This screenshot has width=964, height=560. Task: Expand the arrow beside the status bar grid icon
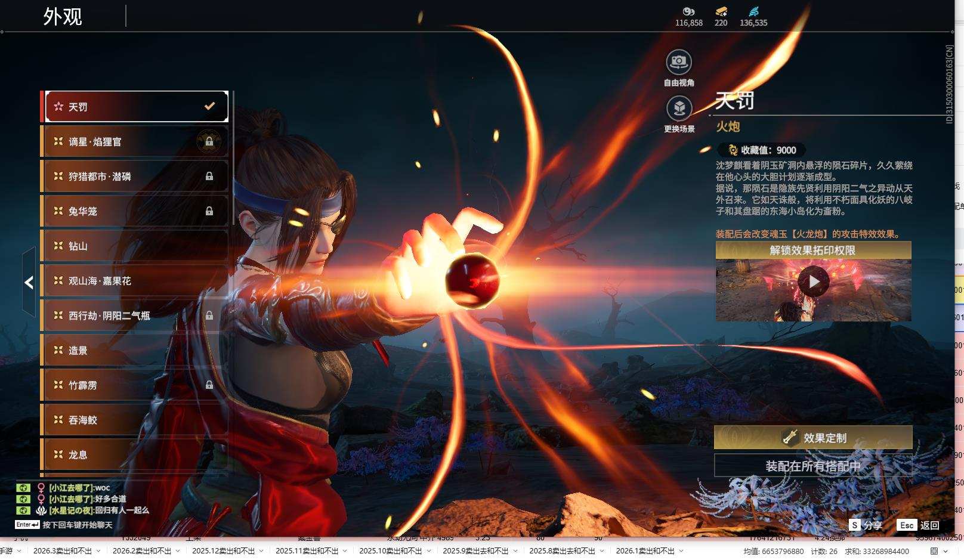(947, 551)
